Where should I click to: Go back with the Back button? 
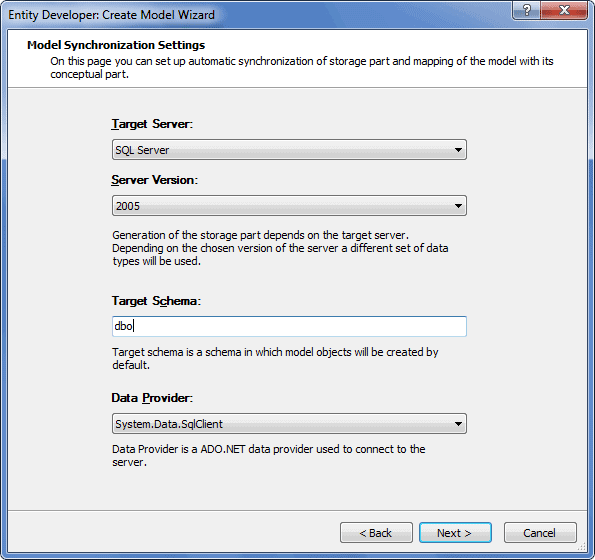coord(376,533)
